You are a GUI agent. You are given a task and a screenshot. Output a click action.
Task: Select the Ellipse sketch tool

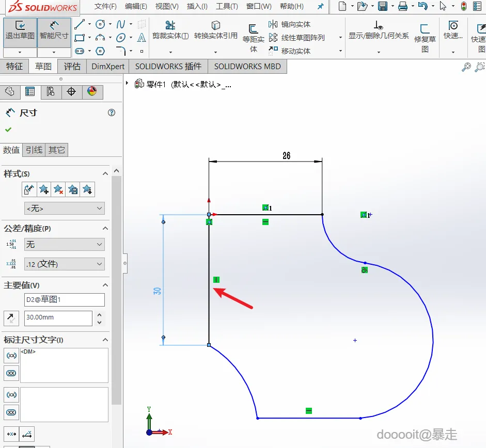120,38
